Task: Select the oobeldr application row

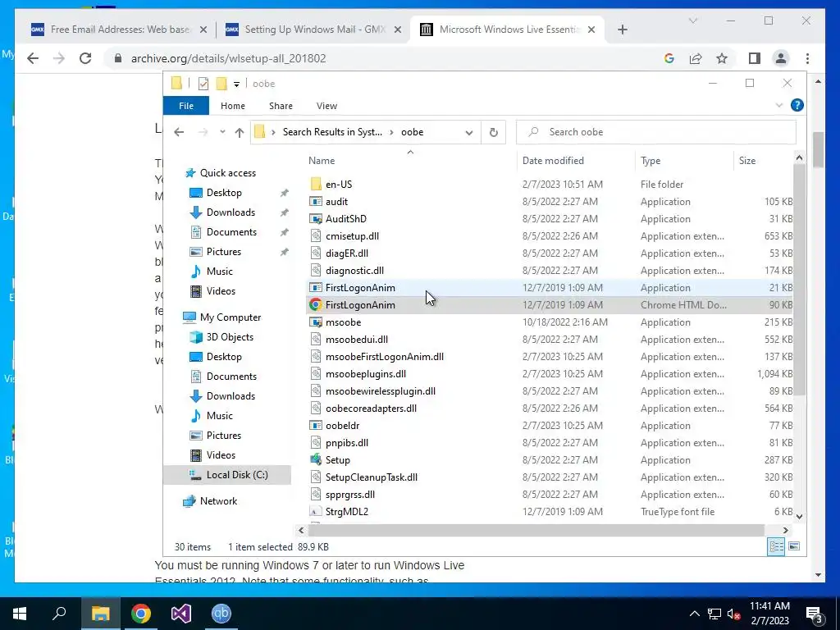Action: click(x=550, y=426)
